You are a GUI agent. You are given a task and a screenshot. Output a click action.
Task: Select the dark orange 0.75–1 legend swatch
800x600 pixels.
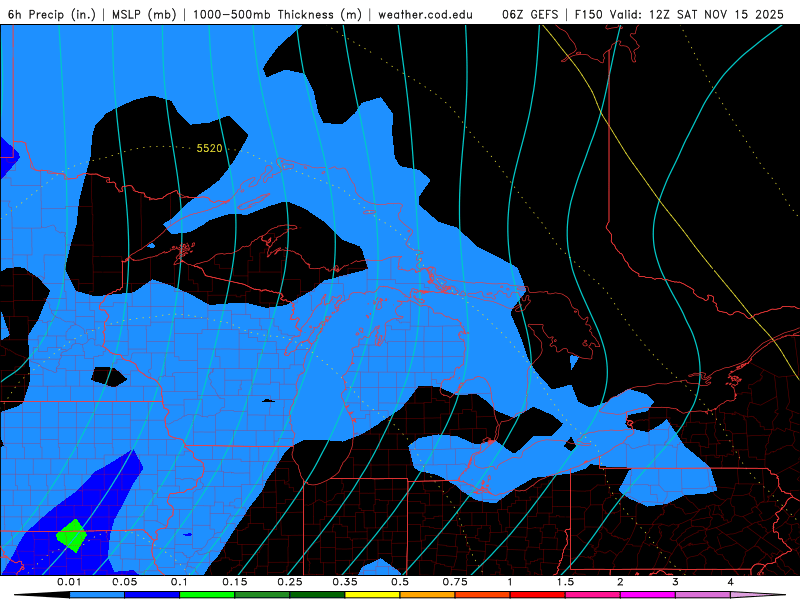[483, 595]
